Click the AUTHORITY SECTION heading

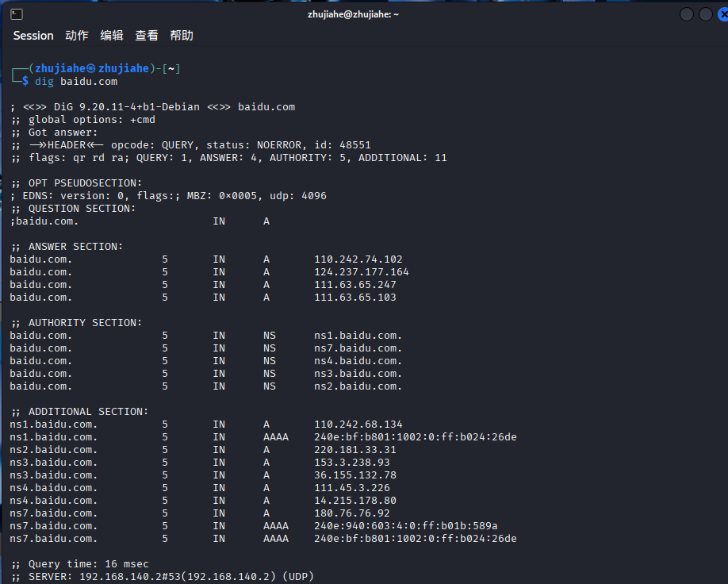(x=76, y=323)
